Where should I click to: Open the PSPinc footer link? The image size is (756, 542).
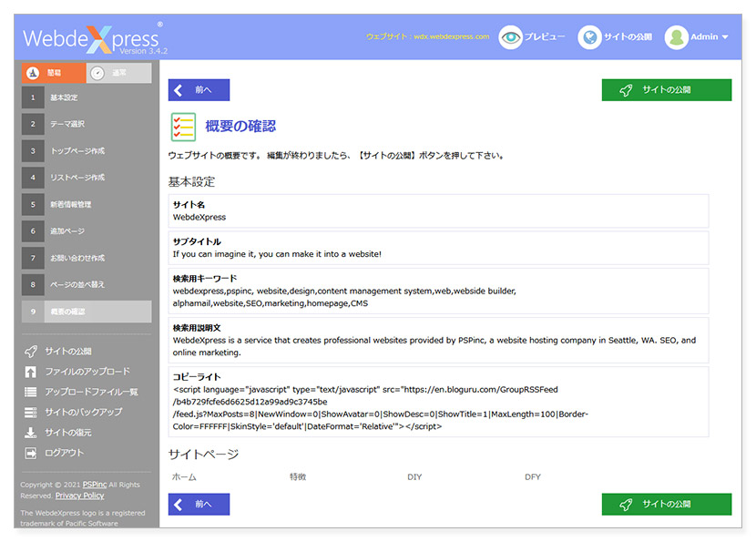click(95, 485)
